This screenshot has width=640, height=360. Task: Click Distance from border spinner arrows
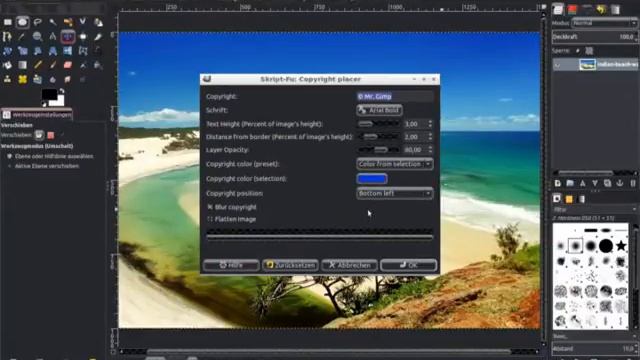click(430, 137)
